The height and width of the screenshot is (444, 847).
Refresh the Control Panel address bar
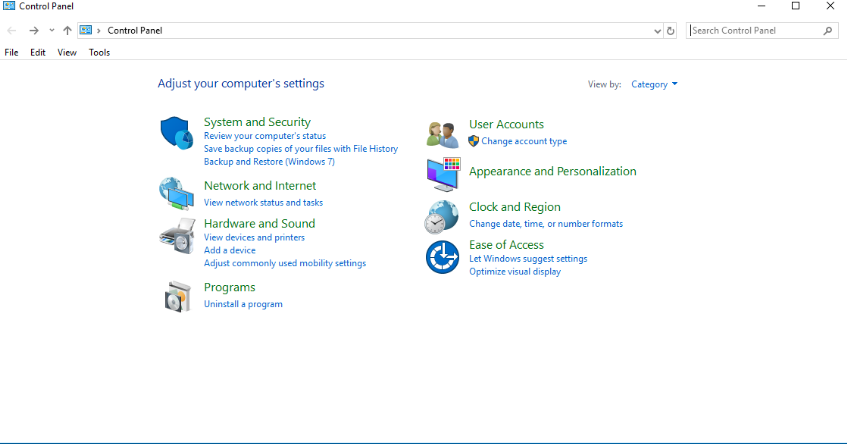click(670, 31)
